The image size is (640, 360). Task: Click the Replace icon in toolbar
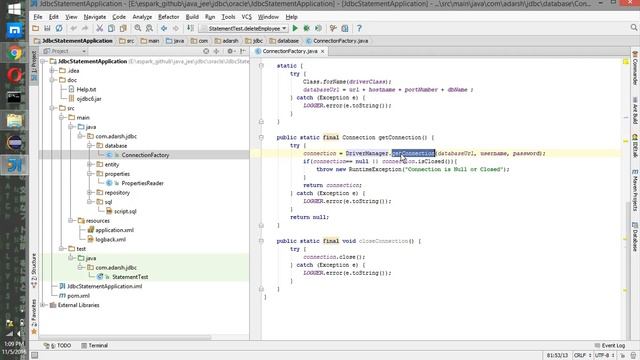pos(149,28)
